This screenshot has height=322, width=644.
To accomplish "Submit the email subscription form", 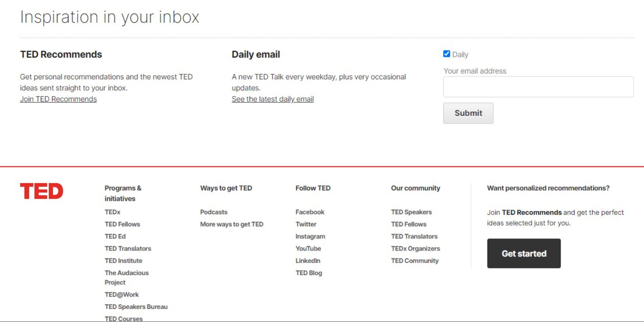I will (468, 113).
